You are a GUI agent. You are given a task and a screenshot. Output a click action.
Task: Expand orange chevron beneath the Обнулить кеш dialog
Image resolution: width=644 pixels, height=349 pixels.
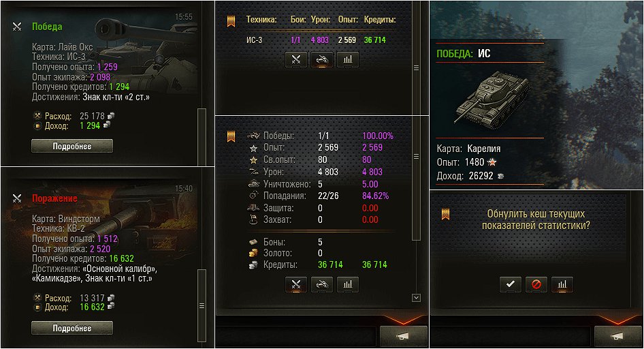click(618, 320)
